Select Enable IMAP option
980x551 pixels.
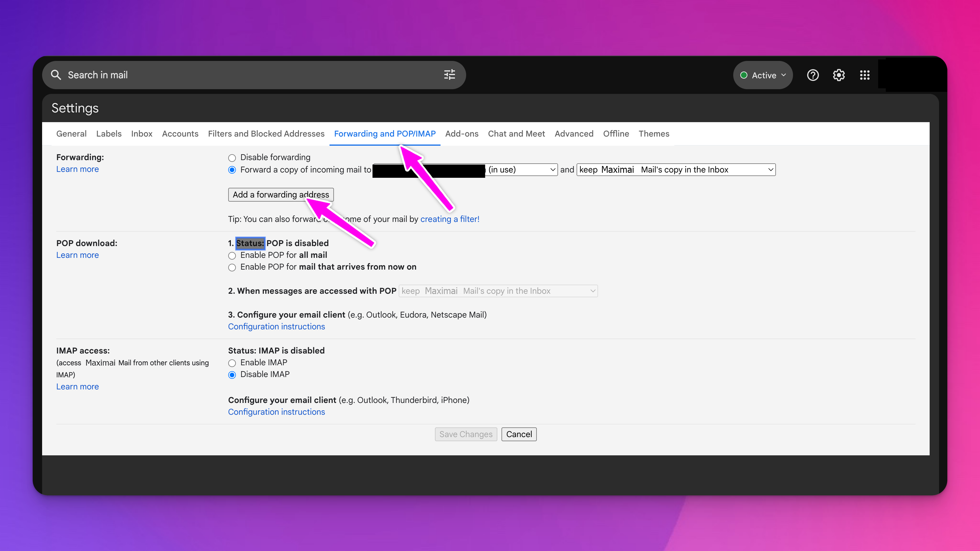pos(232,363)
